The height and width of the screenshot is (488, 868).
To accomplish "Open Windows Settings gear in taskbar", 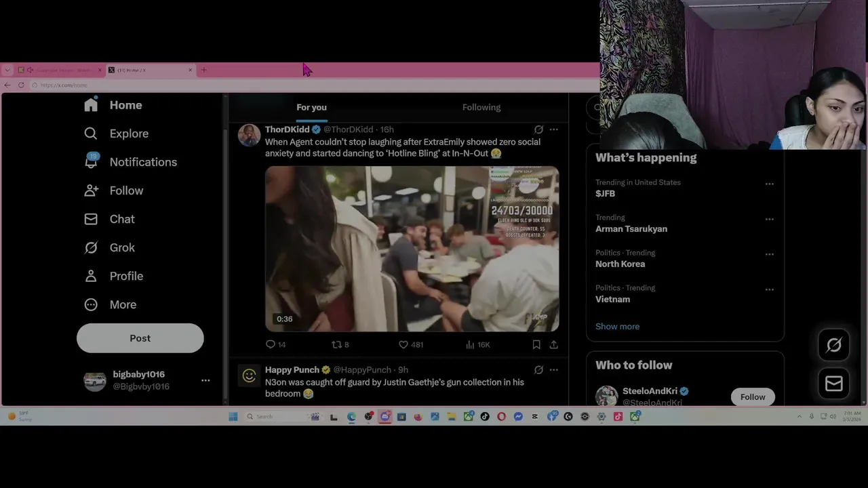I will [601, 416].
